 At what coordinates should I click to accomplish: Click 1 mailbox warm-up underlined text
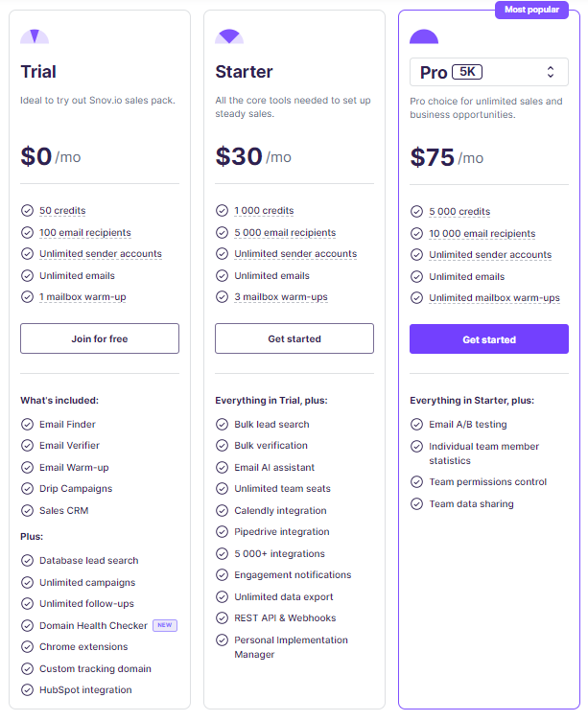[82, 297]
